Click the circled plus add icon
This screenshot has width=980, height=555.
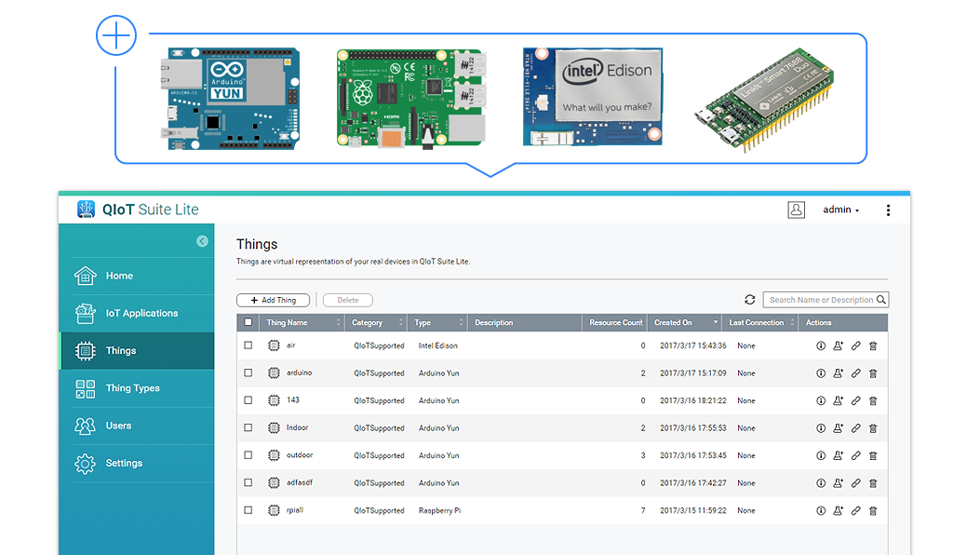[116, 35]
